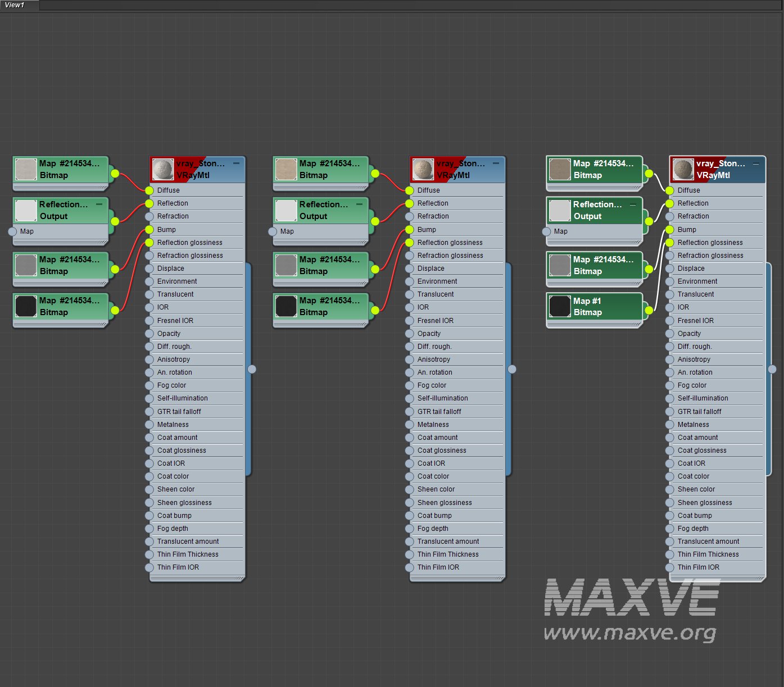Click Map input socket on middle Reflection Output
This screenshot has width=784, height=687.
[x=273, y=231]
